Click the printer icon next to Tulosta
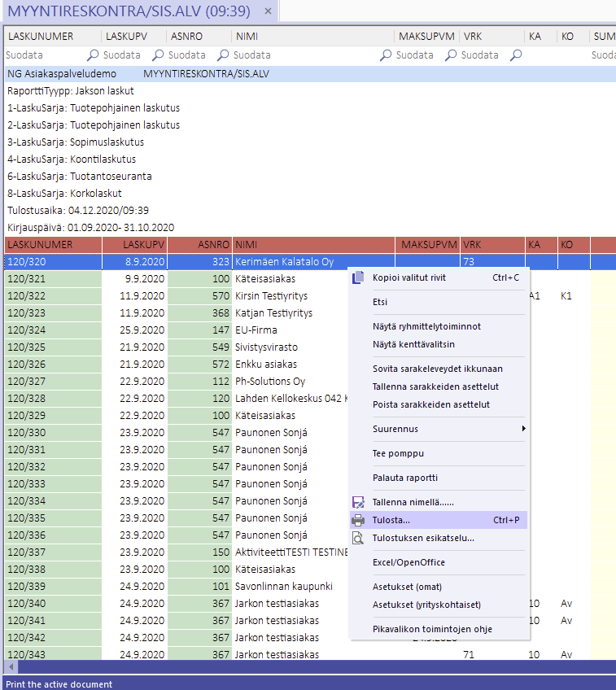This screenshot has height=690, width=616. click(358, 520)
